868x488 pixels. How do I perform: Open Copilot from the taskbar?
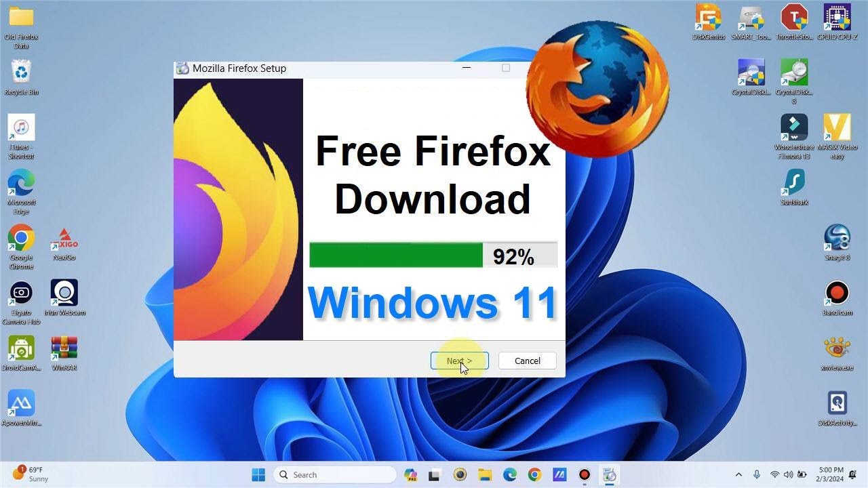point(410,474)
